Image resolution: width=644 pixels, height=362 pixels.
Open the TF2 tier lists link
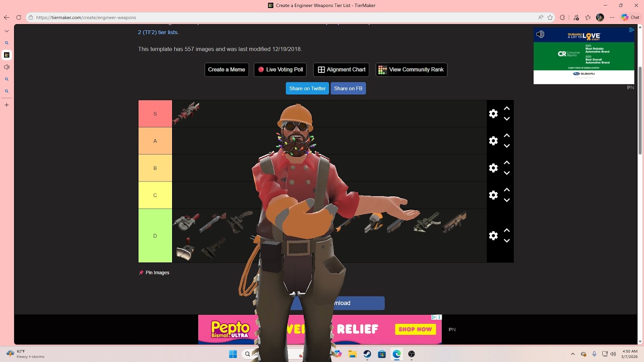158,32
